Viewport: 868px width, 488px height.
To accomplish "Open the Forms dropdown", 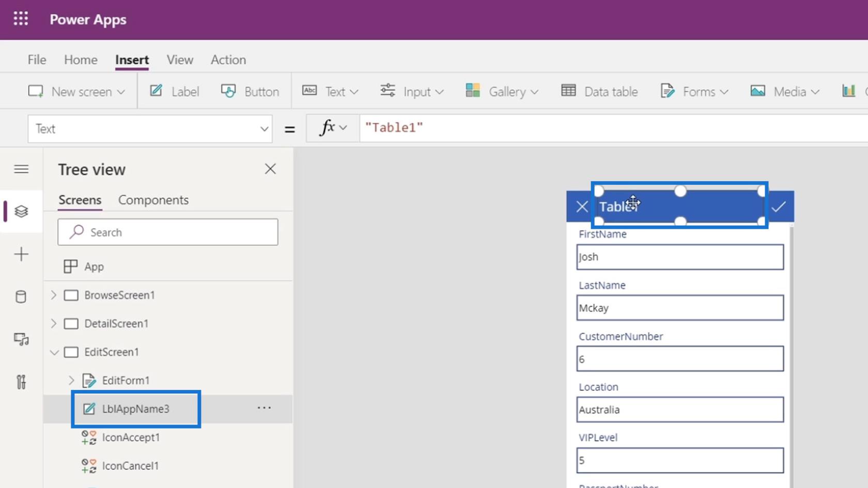I will (x=694, y=91).
